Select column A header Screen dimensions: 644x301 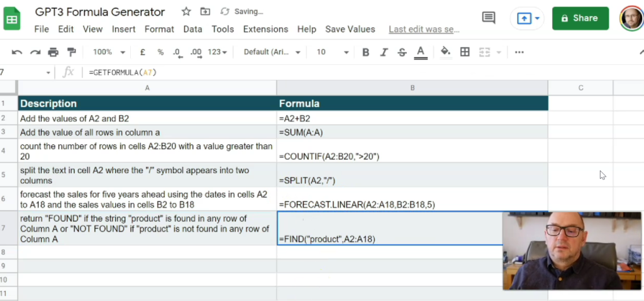click(x=147, y=88)
